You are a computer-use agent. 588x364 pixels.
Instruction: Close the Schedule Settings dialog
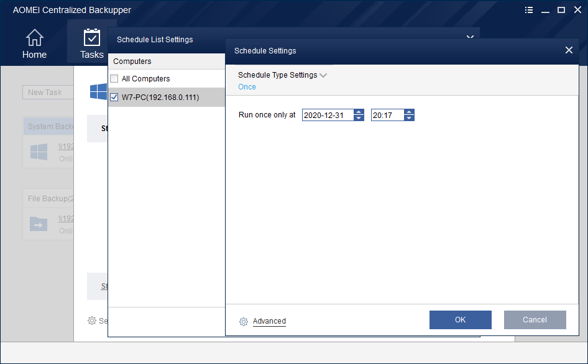pos(569,50)
